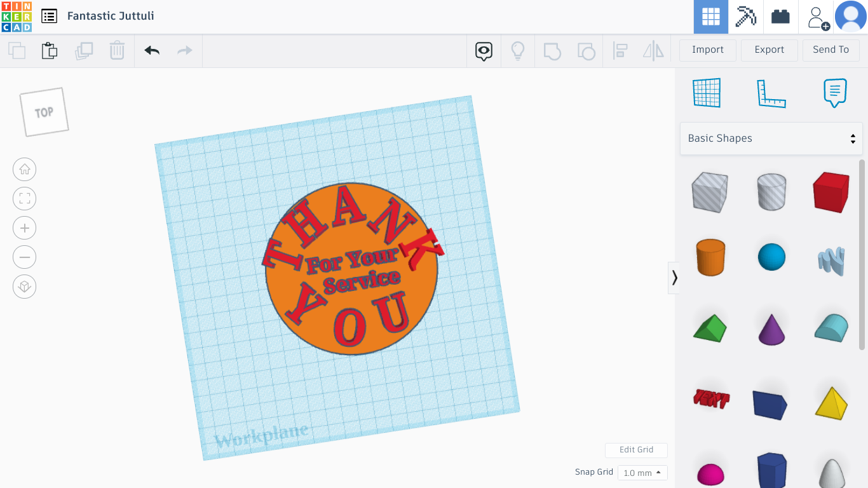The image size is (868, 488).
Task: Pick the teal Round Roof shape
Action: click(831, 327)
